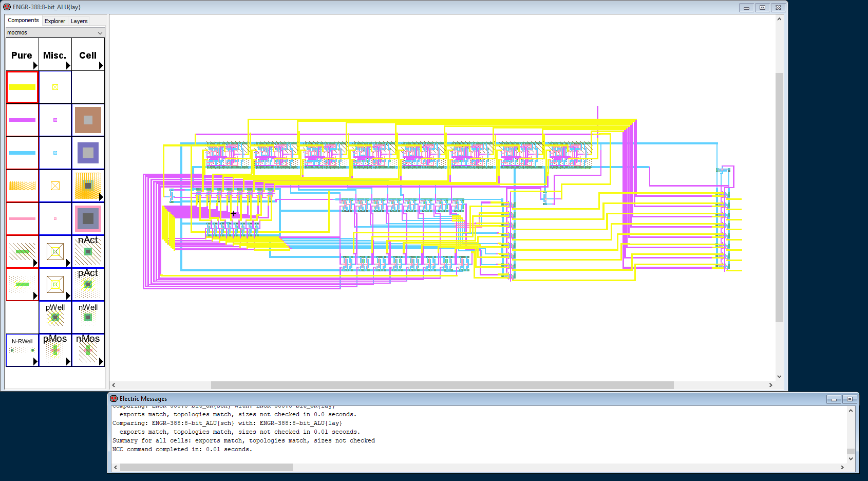Viewport: 868px width, 481px height.
Task: Select the magenta pin node
Action: point(55,120)
